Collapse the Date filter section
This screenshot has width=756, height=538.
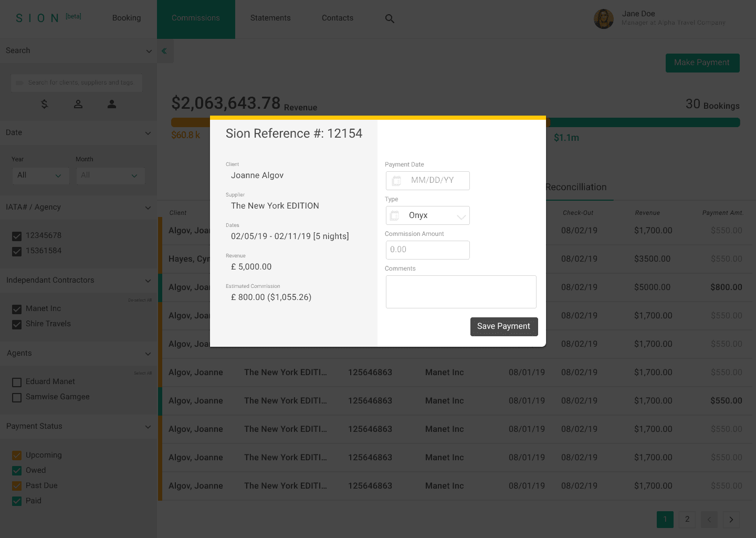pyautogui.click(x=148, y=133)
